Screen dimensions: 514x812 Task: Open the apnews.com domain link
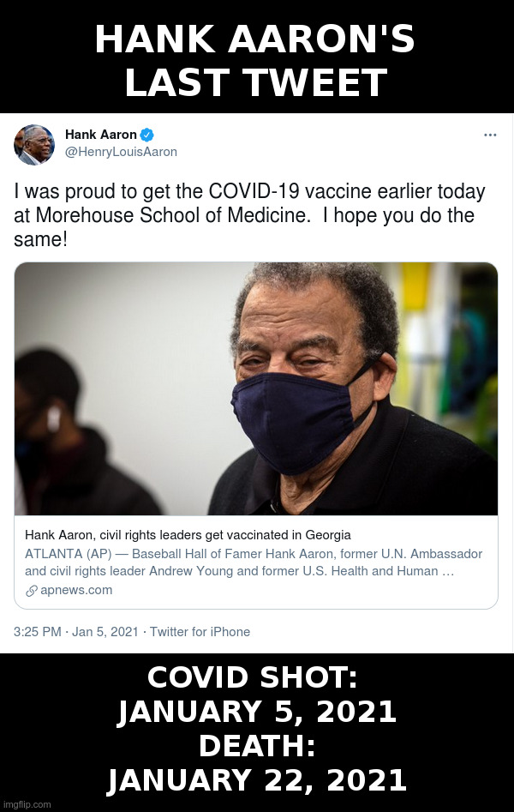(x=76, y=590)
